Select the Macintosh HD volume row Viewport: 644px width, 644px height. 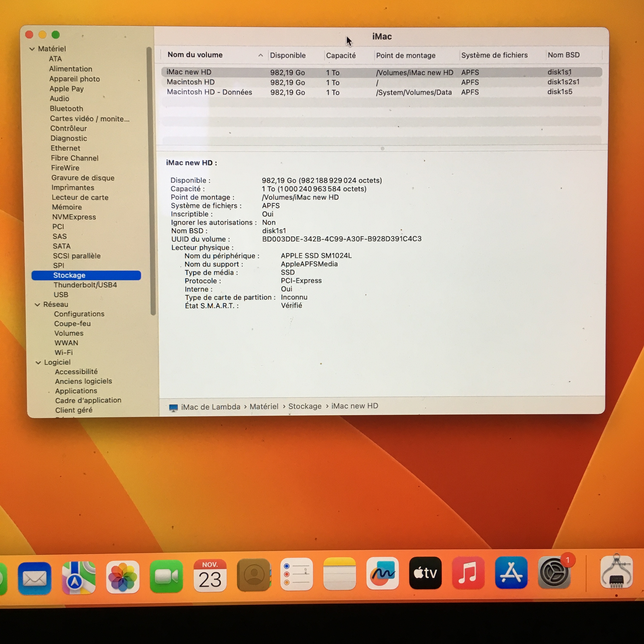382,82
